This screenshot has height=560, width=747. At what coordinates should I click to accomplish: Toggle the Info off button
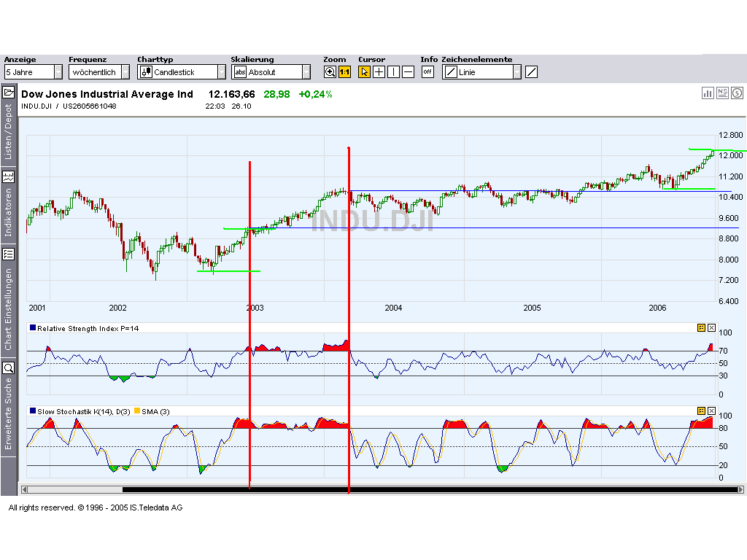pyautogui.click(x=427, y=72)
